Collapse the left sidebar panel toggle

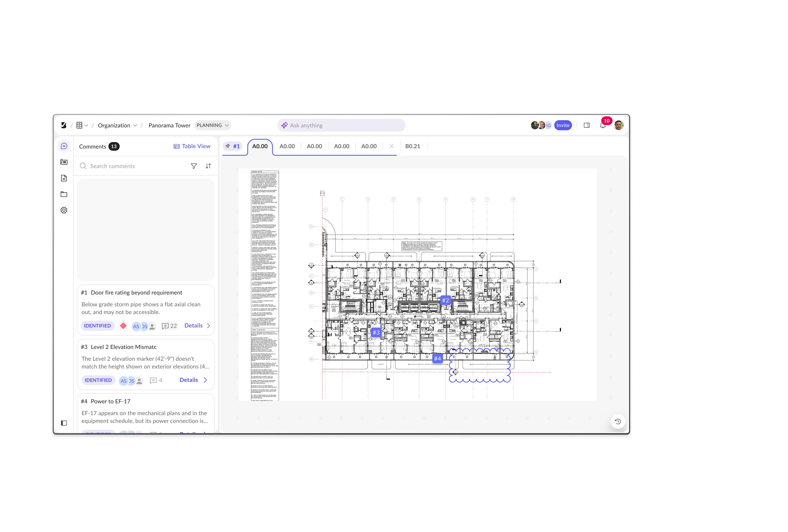coord(64,423)
